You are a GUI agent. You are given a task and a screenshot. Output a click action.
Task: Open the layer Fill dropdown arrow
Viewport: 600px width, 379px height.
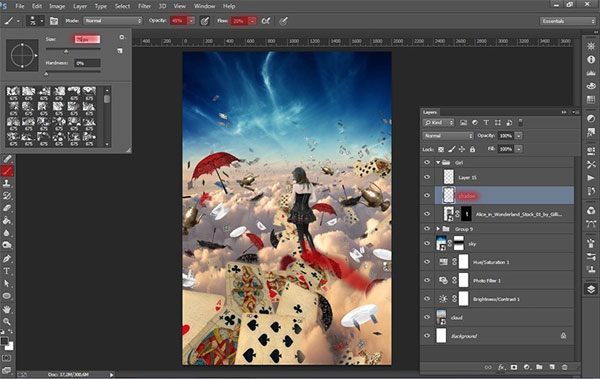[518, 149]
